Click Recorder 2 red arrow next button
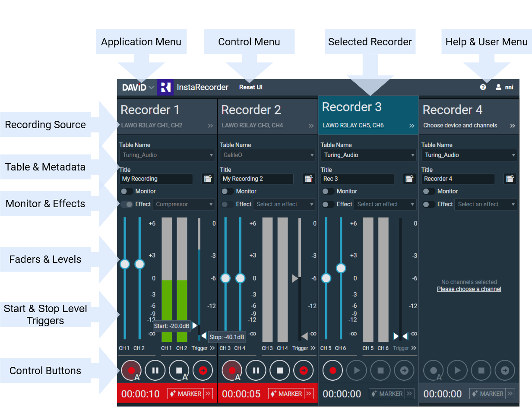Image resolution: width=532 pixels, height=407 pixels. click(x=303, y=370)
